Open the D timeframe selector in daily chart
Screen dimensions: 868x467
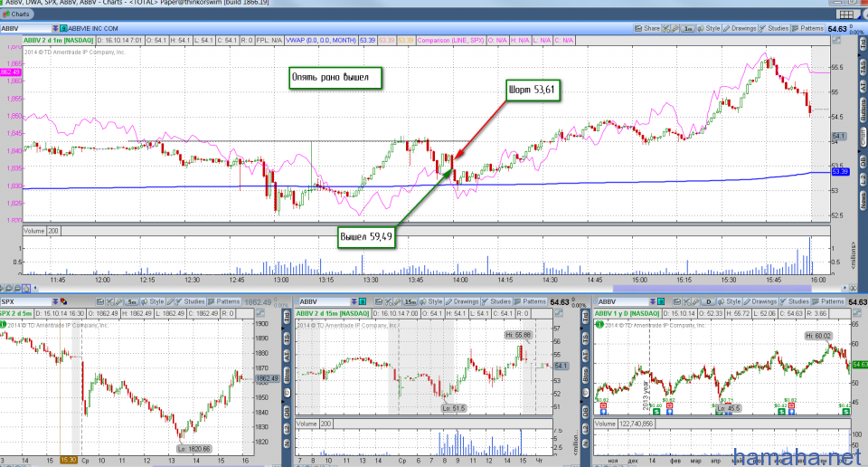[x=709, y=302]
